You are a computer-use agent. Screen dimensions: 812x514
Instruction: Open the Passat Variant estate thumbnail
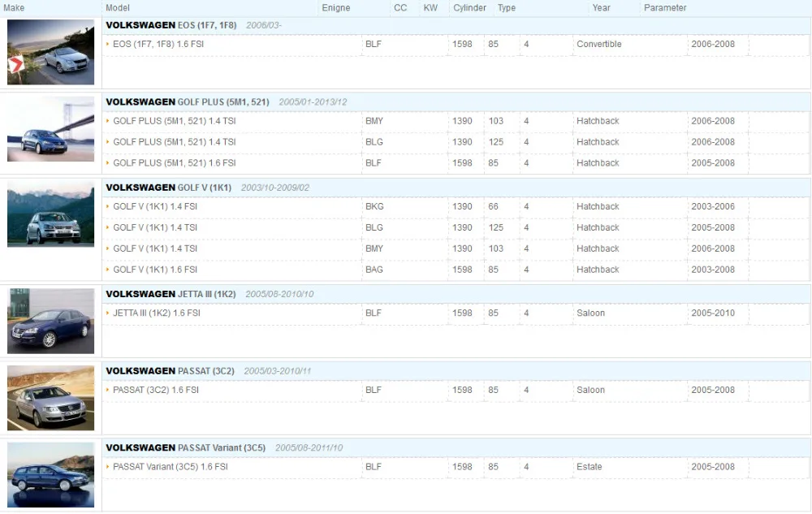(x=50, y=475)
